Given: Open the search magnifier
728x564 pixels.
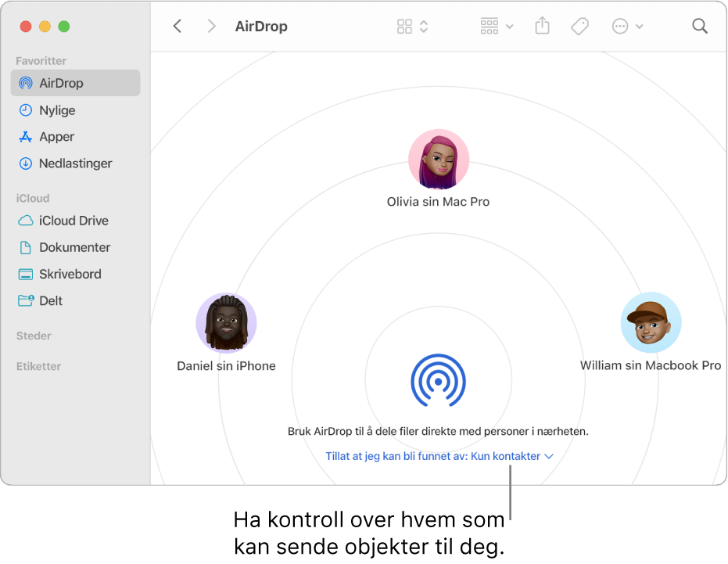Looking at the screenshot, I should (700, 26).
